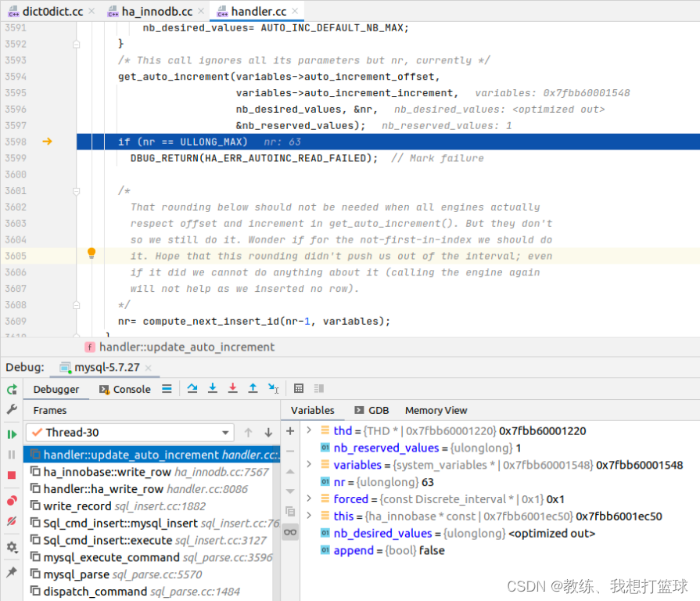
Task: Click the Rerun debug session icon
Action: (12, 390)
